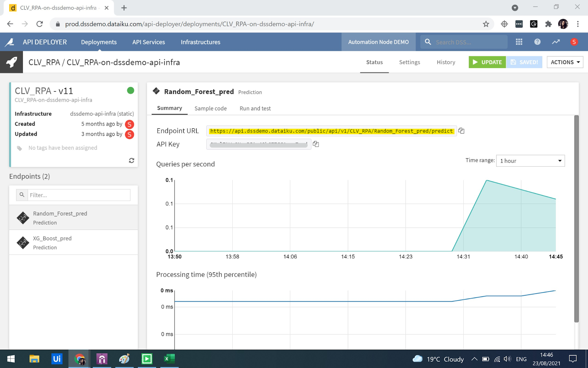Image resolution: width=588 pixels, height=368 pixels.
Task: Open the API Services menu
Action: click(x=148, y=42)
